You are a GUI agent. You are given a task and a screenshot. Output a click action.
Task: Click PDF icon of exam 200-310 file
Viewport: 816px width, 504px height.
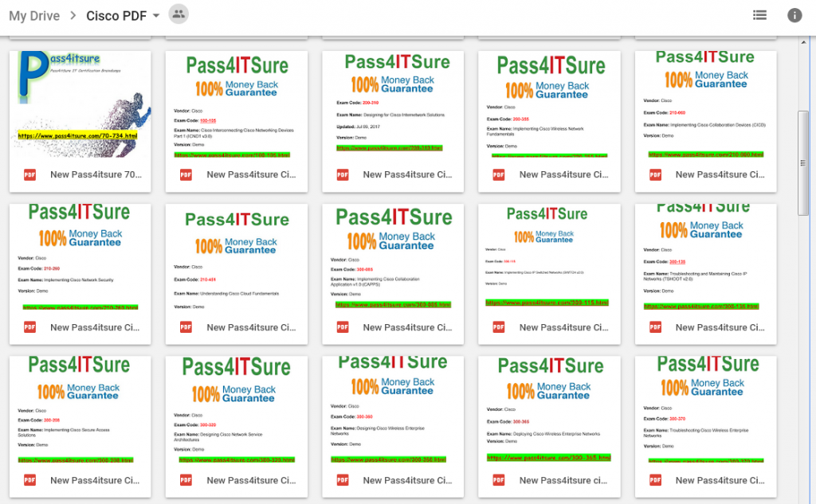(343, 174)
